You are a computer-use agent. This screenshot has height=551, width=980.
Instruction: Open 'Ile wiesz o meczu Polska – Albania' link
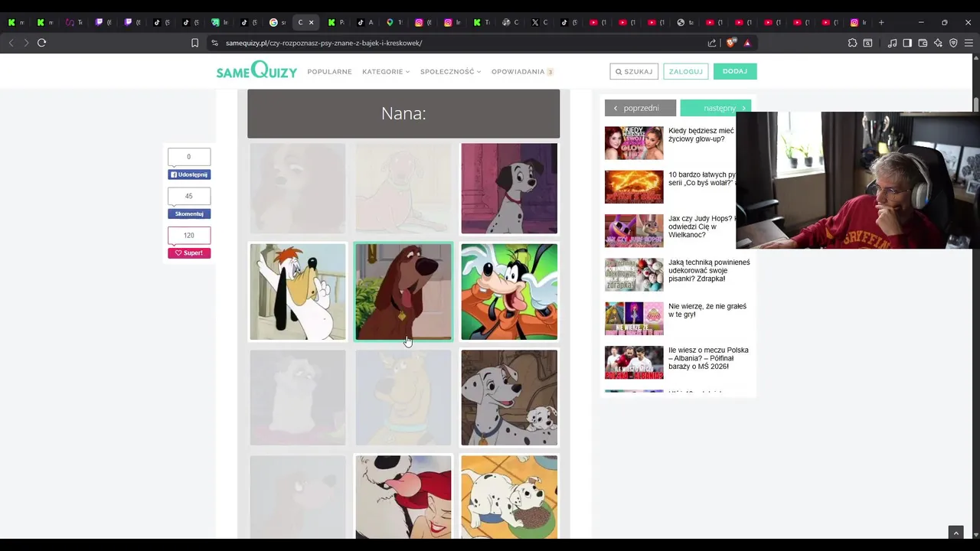708,358
